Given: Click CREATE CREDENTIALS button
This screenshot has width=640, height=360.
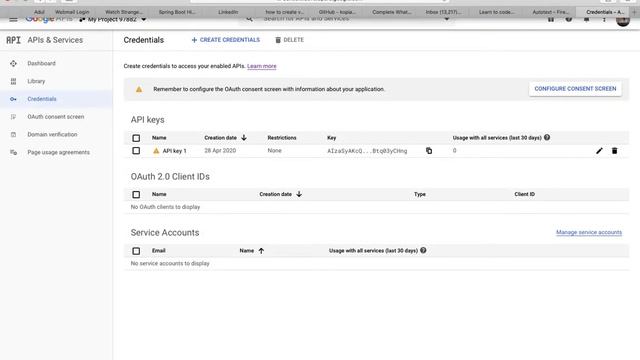Looking at the screenshot, I should tap(226, 40).
